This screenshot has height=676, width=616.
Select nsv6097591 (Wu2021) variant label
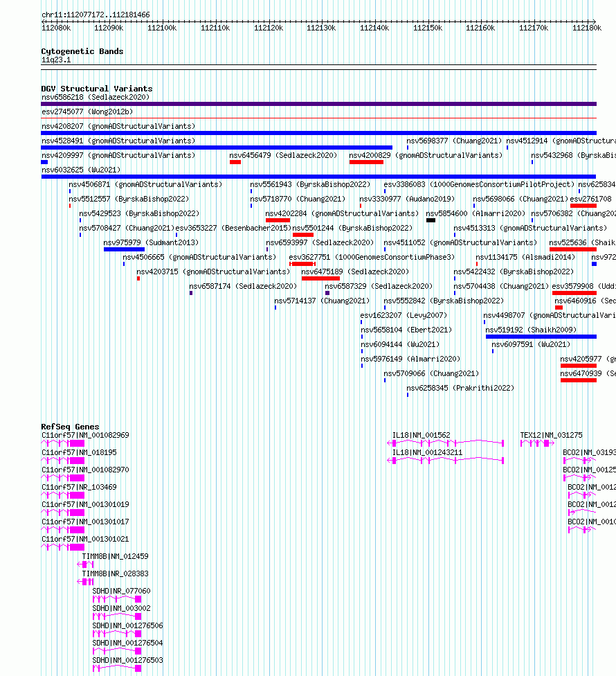tap(531, 344)
